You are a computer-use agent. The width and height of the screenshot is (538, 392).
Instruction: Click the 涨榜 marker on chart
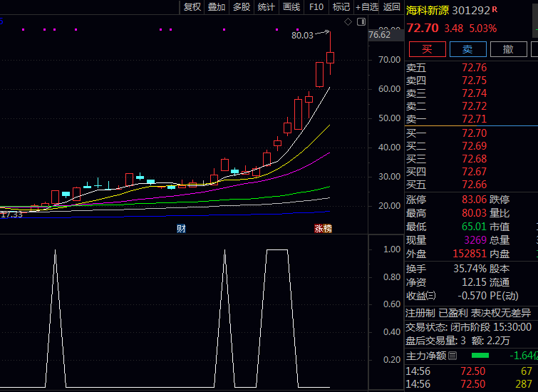[x=324, y=229]
